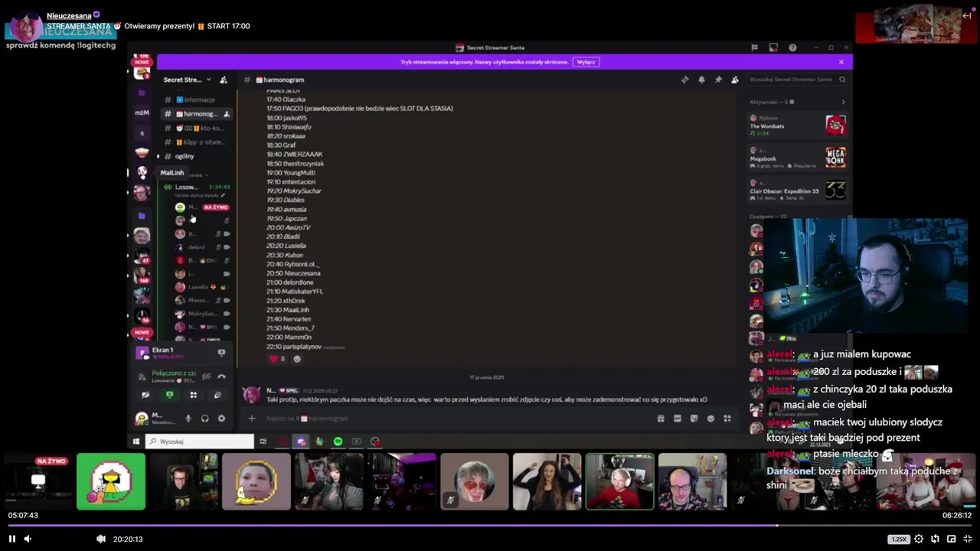This screenshot has height=551, width=980.
Task: Open Spotify from the taskbar
Action: click(338, 441)
